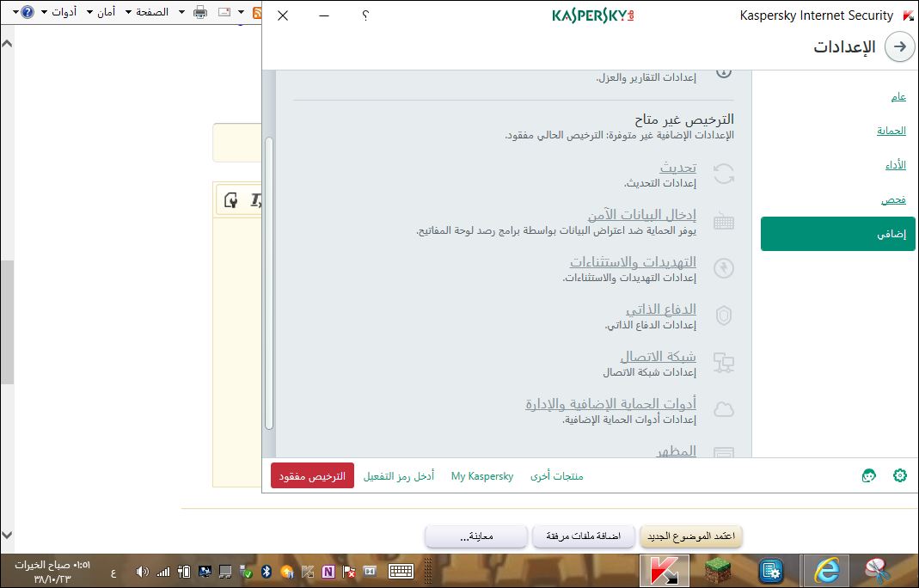Click the Action Center flag tray icon
The image size is (919, 588).
point(349,571)
